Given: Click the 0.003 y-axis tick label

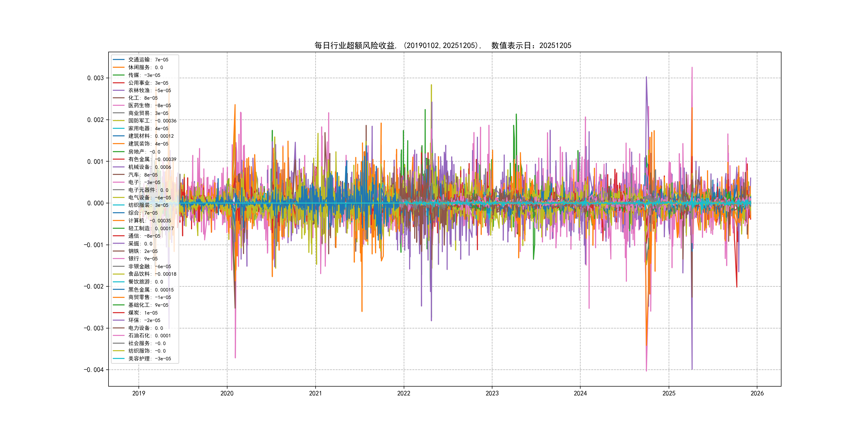Looking at the screenshot, I should [95, 78].
